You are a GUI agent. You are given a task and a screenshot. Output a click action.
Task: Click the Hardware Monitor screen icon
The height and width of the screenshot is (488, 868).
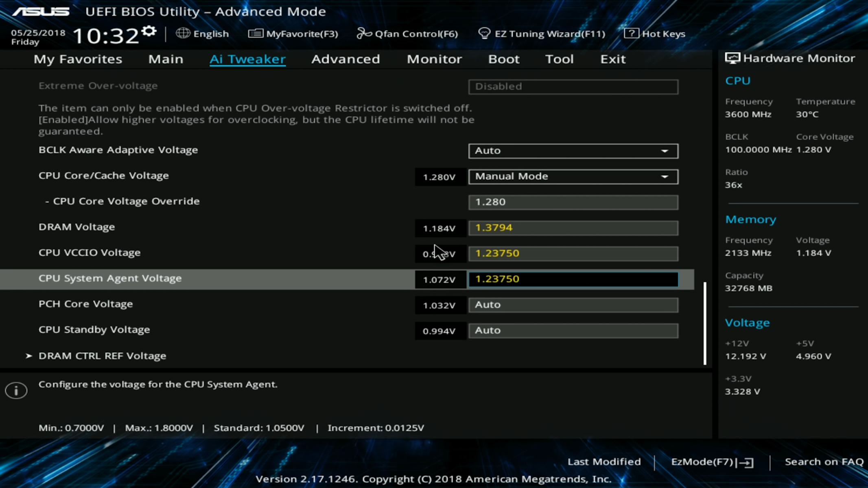pos(732,59)
